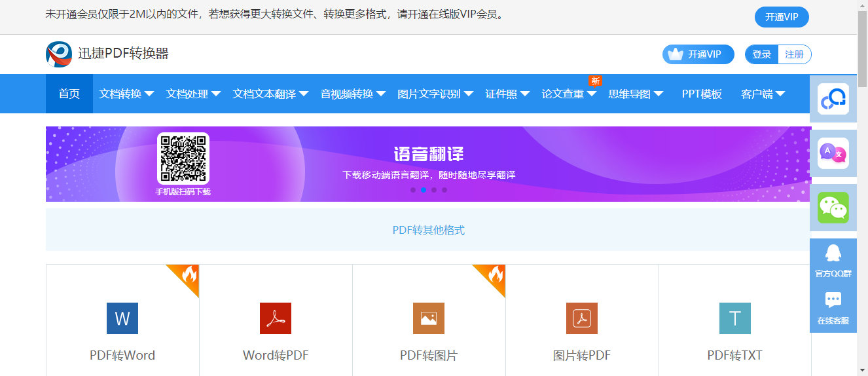868x376 pixels.
Task: Expand the 文档处理 dropdown menu
Action: point(193,94)
